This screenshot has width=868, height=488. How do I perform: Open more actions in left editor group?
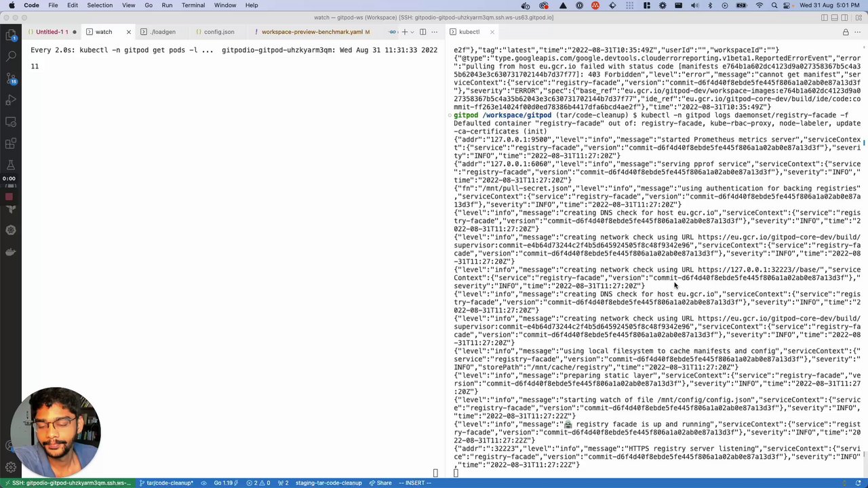coord(436,32)
